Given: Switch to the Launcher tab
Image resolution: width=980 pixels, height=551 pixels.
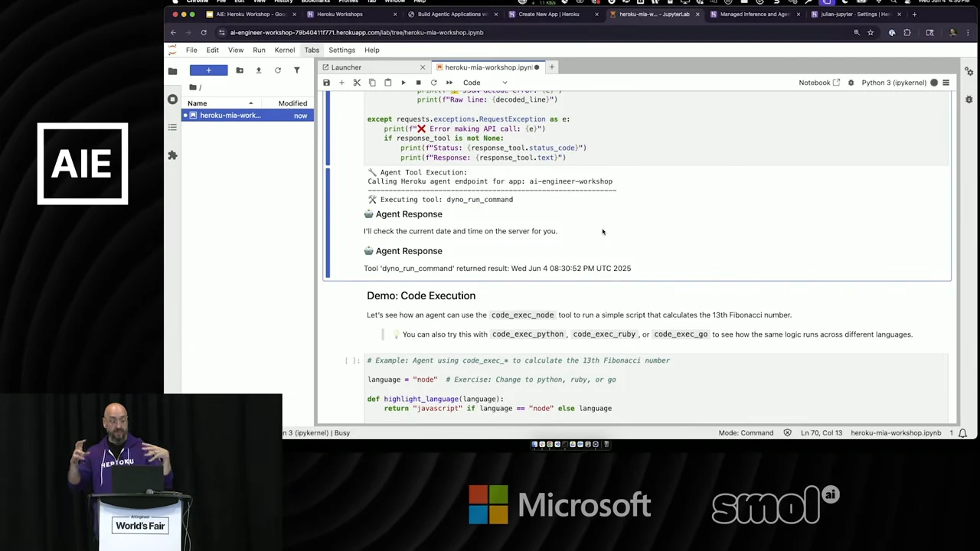Looking at the screenshot, I should pyautogui.click(x=374, y=67).
